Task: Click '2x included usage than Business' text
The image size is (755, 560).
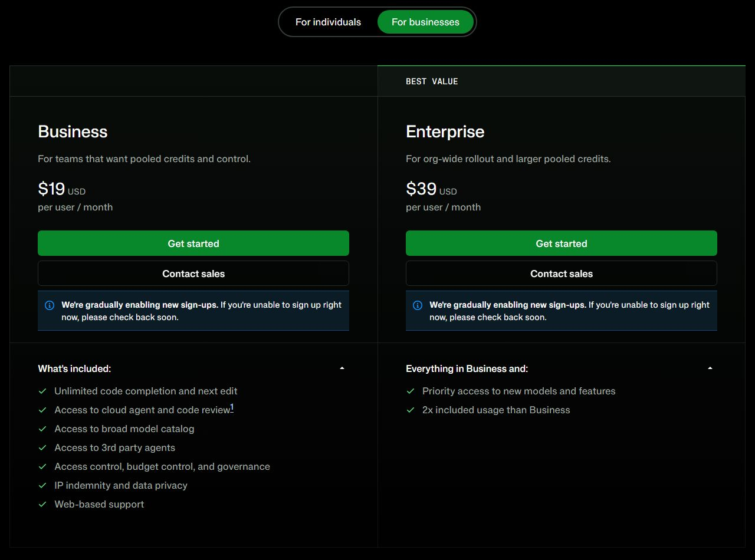Action: (496, 410)
